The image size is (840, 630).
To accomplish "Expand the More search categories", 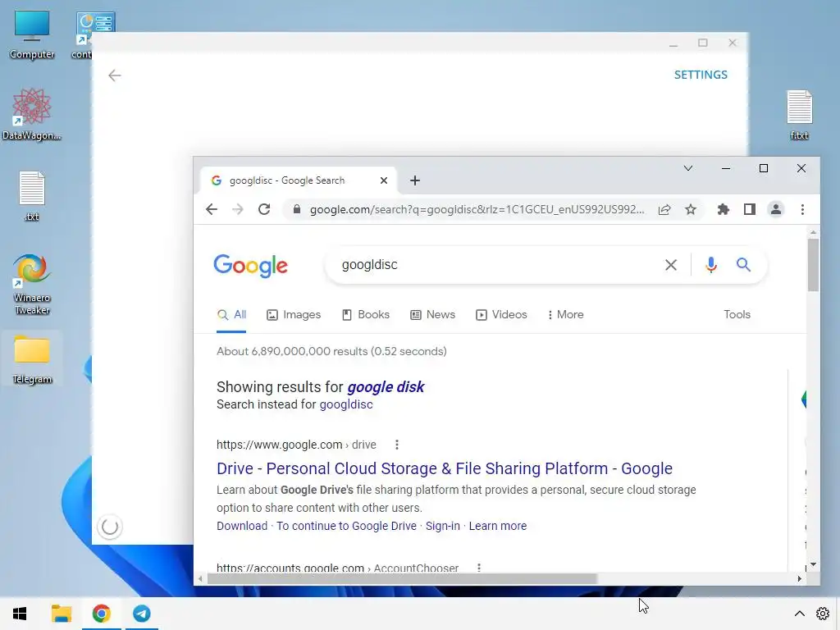I will (x=566, y=315).
